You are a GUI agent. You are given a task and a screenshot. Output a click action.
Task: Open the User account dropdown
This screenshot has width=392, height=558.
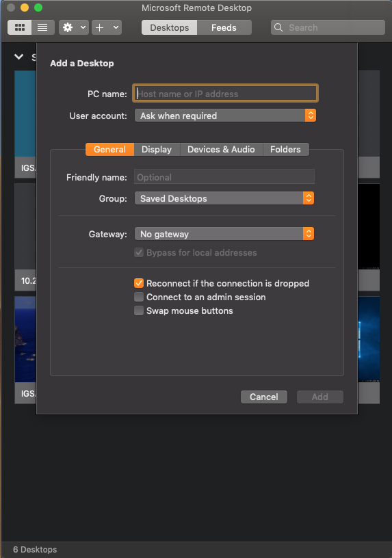[x=225, y=116]
